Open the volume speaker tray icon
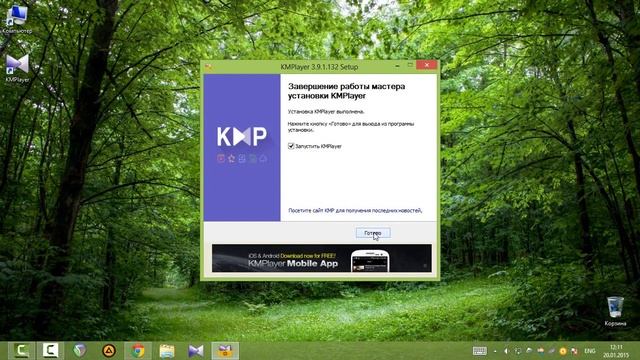Viewport: 640px width, 360px height. pyautogui.click(x=507, y=351)
